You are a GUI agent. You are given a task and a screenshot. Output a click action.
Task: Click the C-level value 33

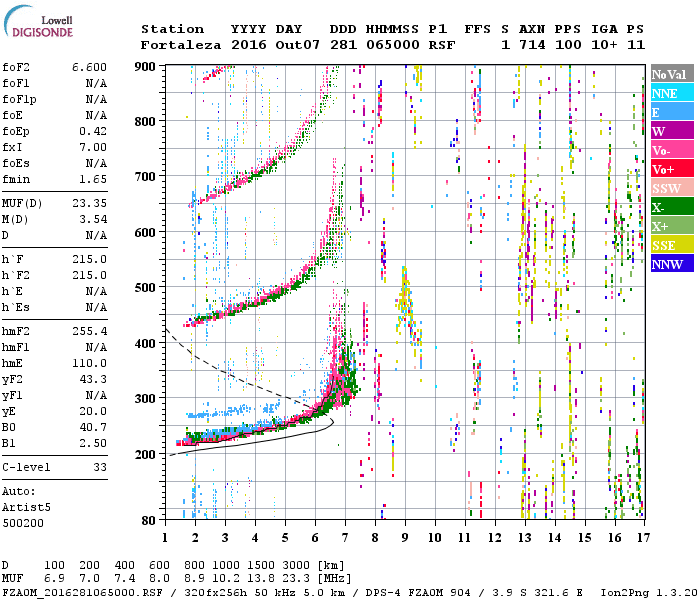pyautogui.click(x=100, y=467)
